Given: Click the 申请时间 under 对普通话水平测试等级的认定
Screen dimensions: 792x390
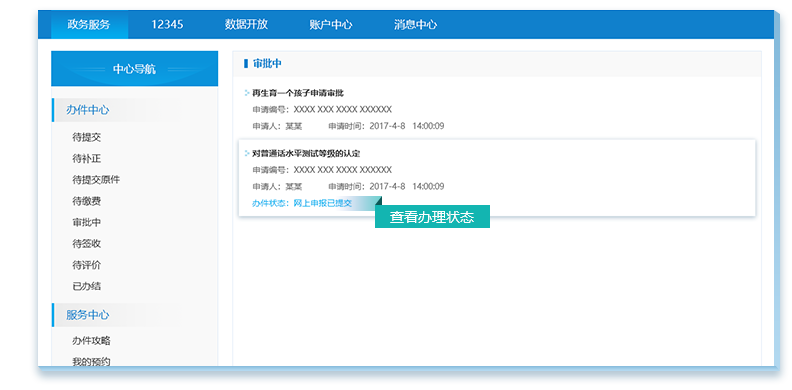Looking at the screenshot, I should coord(386,187).
